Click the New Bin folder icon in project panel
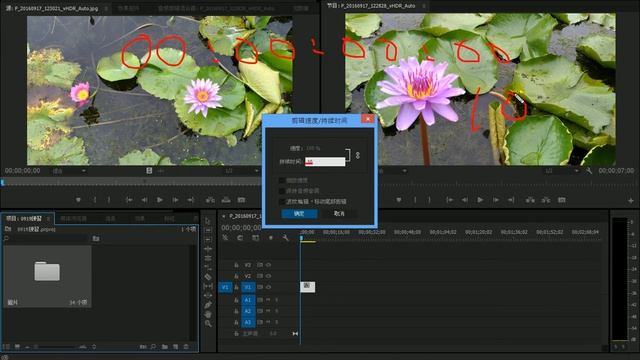This screenshot has height=360, width=640. (164, 347)
